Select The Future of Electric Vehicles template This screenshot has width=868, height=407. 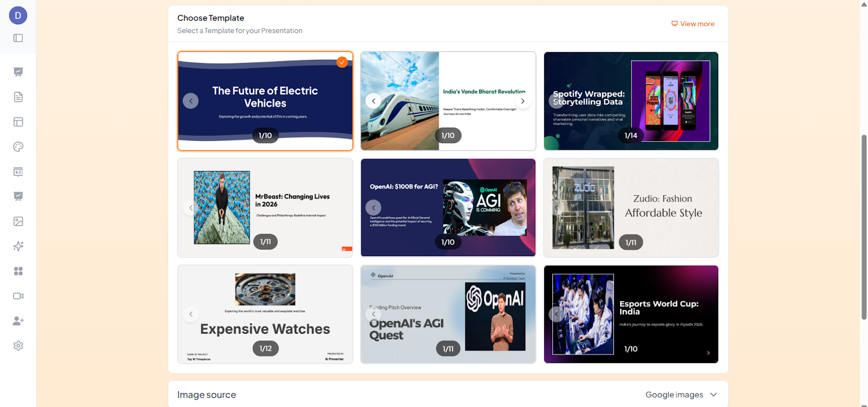click(x=265, y=101)
